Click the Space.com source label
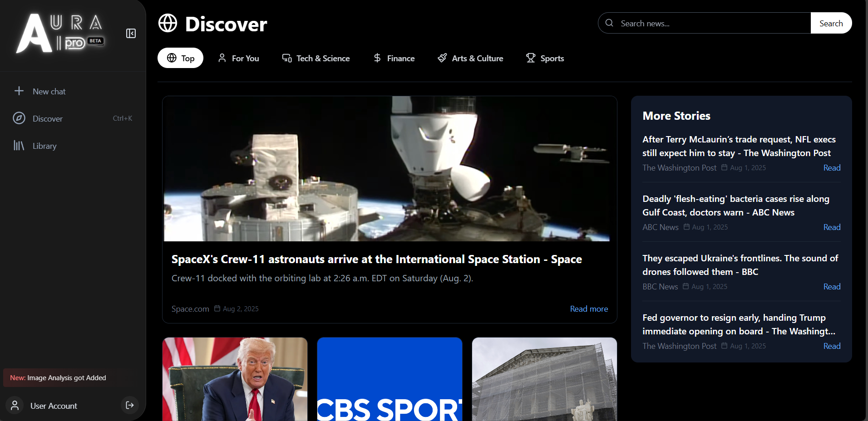868x421 pixels. [190, 308]
